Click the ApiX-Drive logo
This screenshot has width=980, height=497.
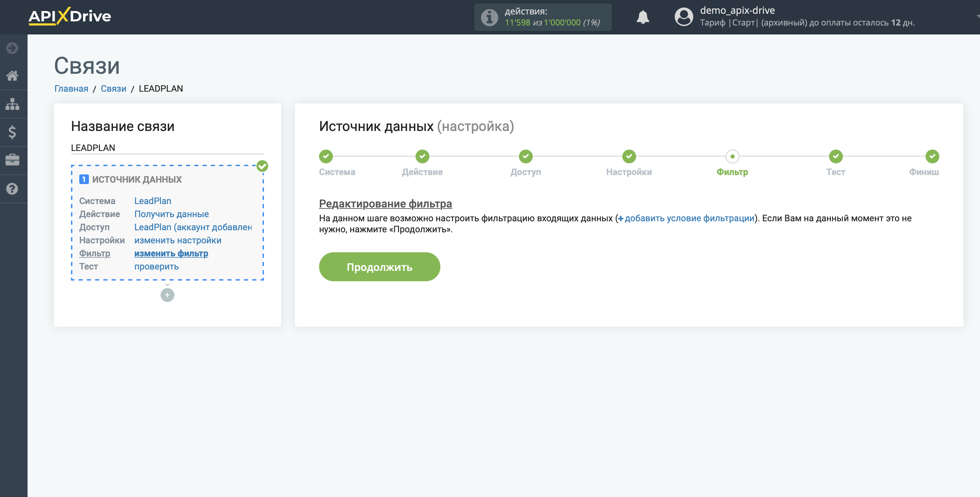pyautogui.click(x=70, y=16)
